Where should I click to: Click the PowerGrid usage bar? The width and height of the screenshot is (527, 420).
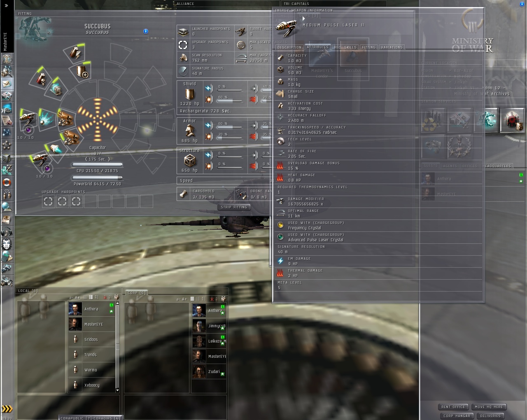(x=98, y=178)
